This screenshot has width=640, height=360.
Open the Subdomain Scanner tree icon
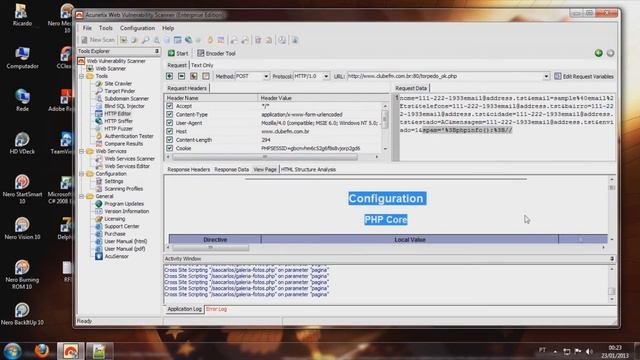pos(98,98)
